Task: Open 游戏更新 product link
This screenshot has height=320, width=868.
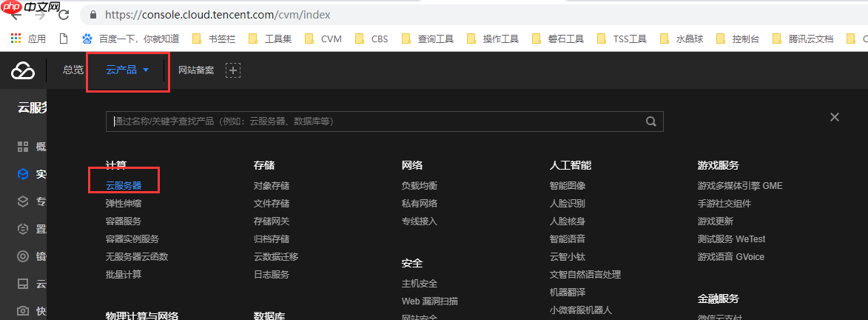Action: 716,221
